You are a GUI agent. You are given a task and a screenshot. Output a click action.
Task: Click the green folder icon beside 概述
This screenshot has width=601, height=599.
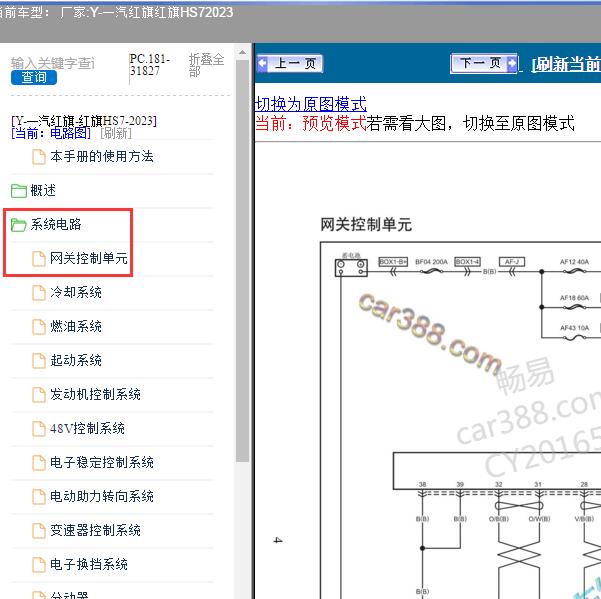coord(18,190)
